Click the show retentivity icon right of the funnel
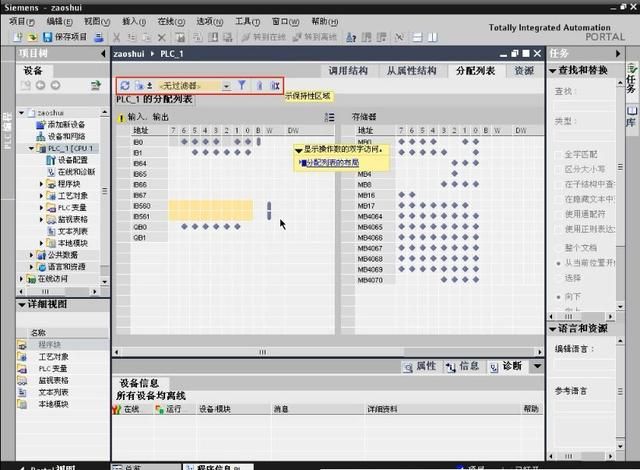This screenshot has width=640, height=470. (259, 85)
